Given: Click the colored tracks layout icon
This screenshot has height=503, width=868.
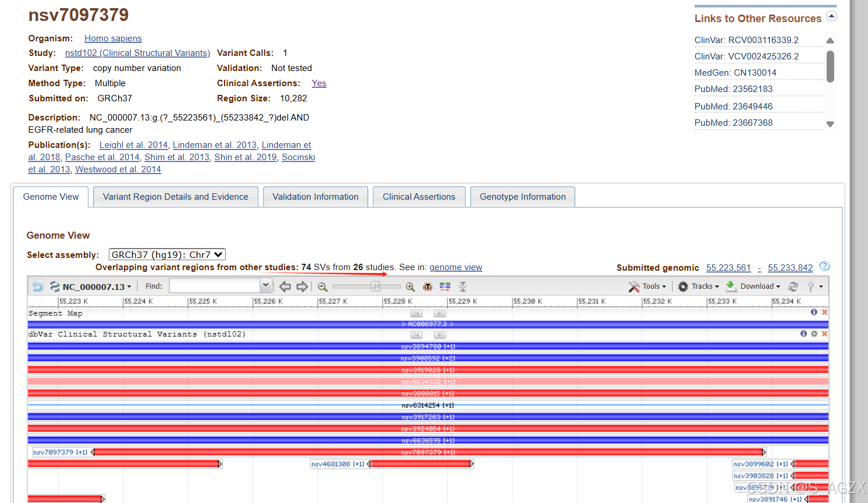Looking at the screenshot, I should (445, 286).
